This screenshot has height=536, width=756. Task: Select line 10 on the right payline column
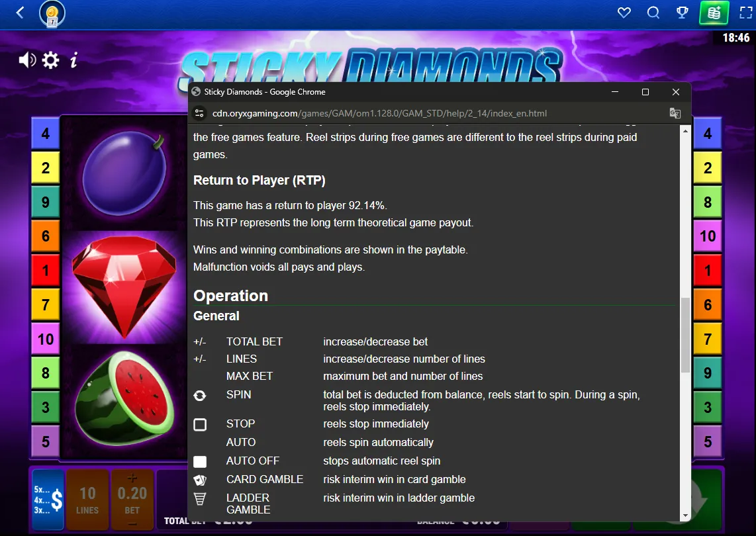[707, 236]
